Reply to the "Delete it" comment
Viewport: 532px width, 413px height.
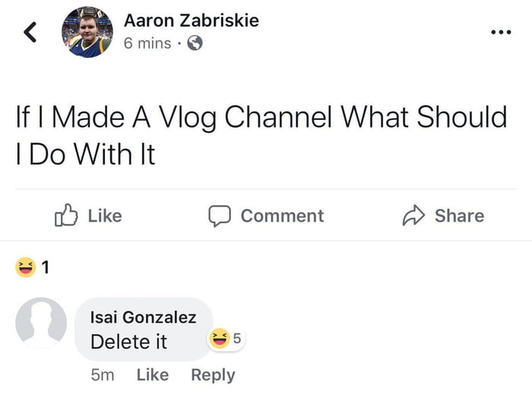coord(213,375)
